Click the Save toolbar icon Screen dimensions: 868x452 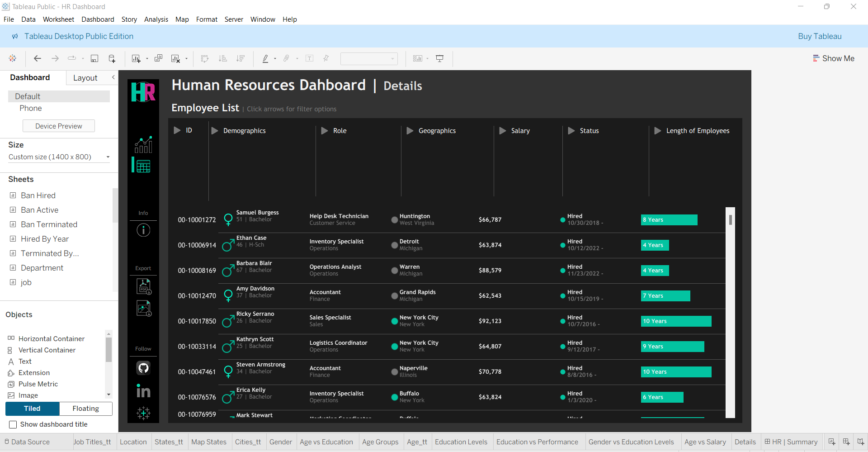pyautogui.click(x=94, y=58)
